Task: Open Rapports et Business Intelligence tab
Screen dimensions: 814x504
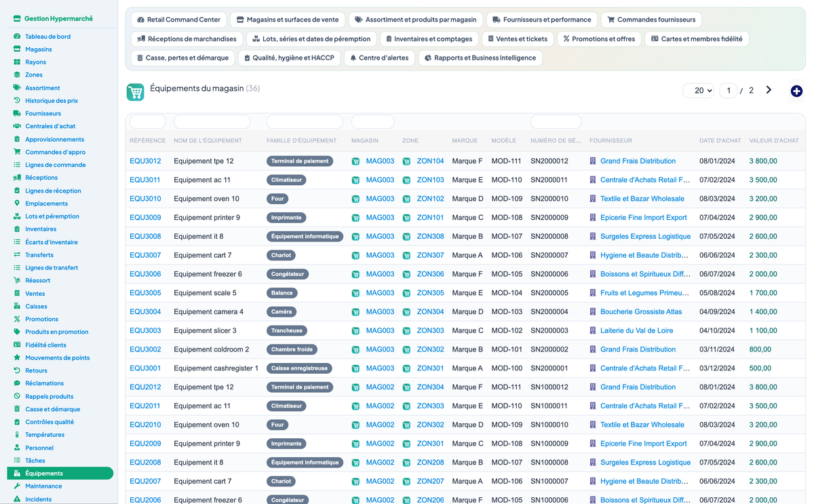Action: pos(480,58)
